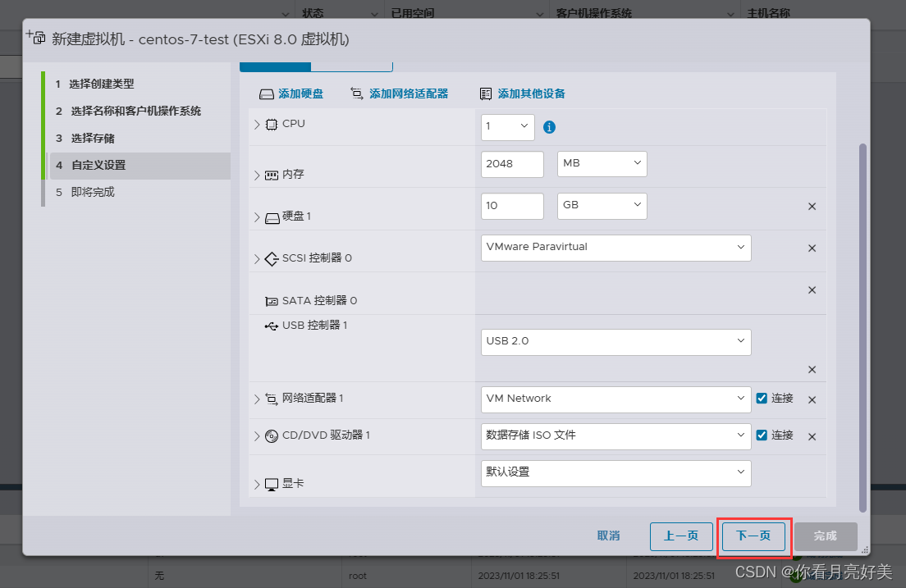Remove CD/DVD drive 1 with its X
Viewport: 906px width, 588px height.
pyautogui.click(x=812, y=436)
